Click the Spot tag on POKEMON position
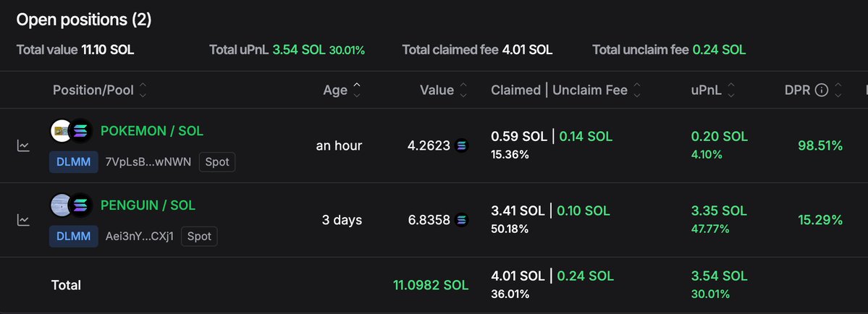The image size is (868, 314). pos(216,162)
